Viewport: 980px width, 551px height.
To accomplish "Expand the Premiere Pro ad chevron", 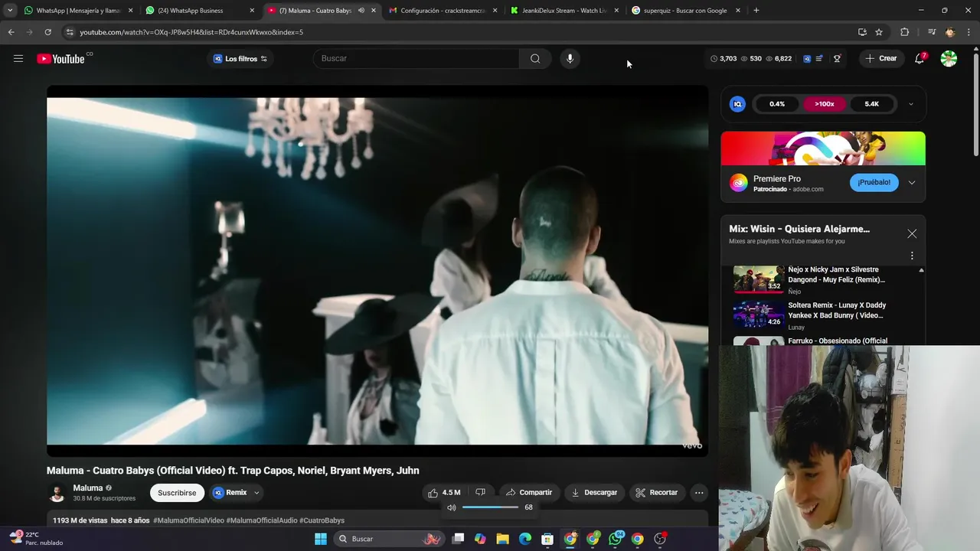I will [912, 183].
